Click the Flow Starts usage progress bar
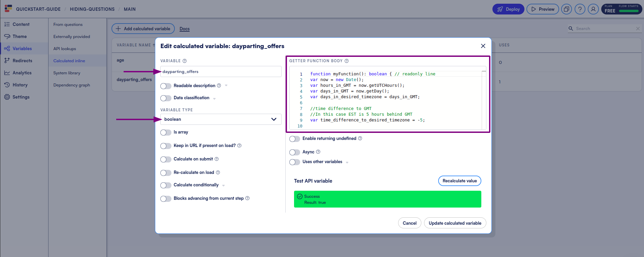The width and height of the screenshot is (644, 257). click(629, 11)
